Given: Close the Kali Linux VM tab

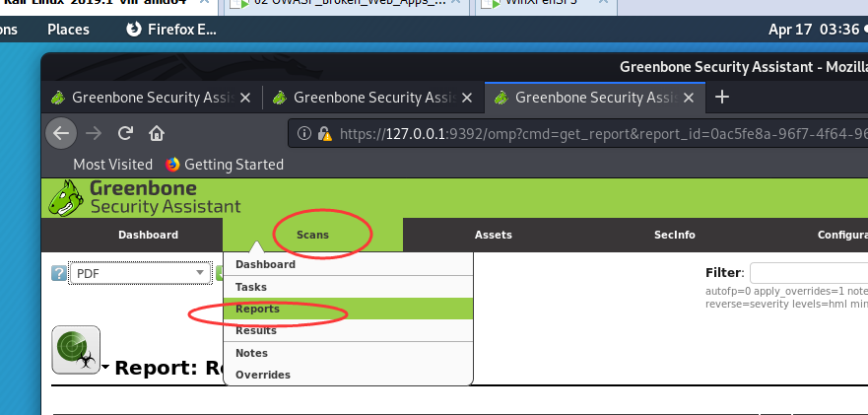Looking at the screenshot, I should [x=204, y=2].
